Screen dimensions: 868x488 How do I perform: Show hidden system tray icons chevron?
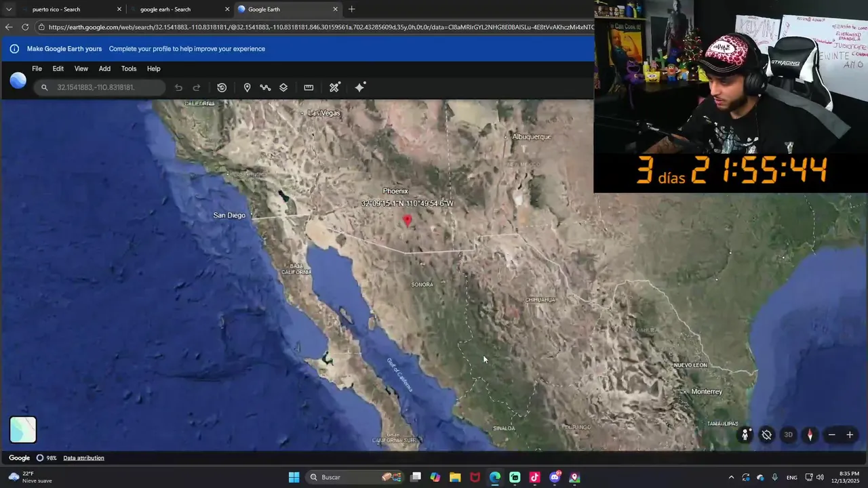731,477
